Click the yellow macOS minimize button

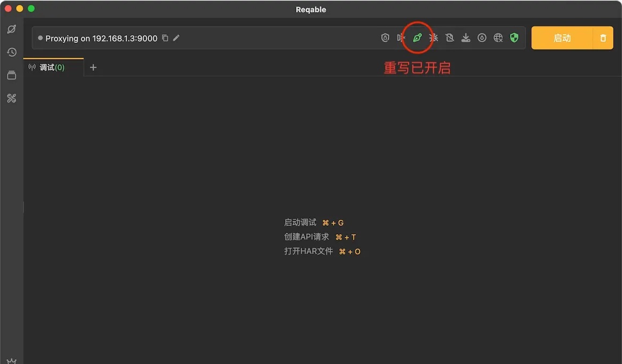pyautogui.click(x=19, y=9)
